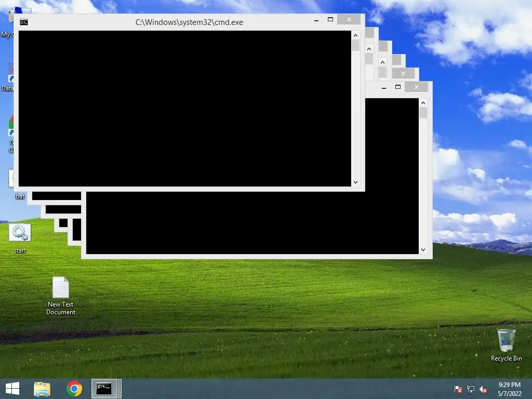Screen dimensions: 532x399
Task: Click the front window title C:\Windows\system32\cmd.exe
Action: pyautogui.click(x=189, y=22)
